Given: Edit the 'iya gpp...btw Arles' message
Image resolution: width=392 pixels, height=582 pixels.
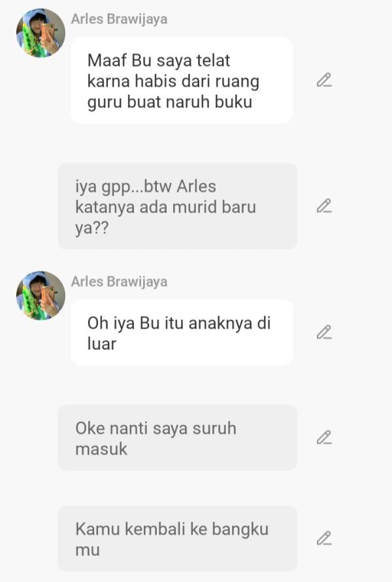Looking at the screenshot, I should [x=324, y=205].
